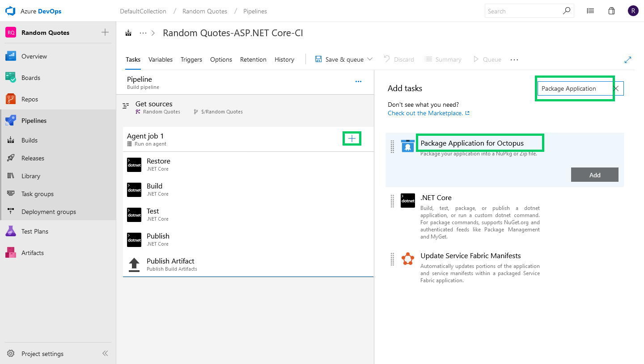Click the Publish Artifact upload icon
The width and height of the screenshot is (644, 364).
(x=134, y=264)
